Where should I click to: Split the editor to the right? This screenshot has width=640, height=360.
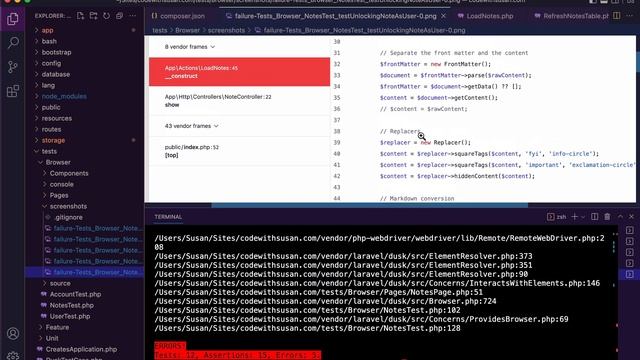click(x=616, y=16)
